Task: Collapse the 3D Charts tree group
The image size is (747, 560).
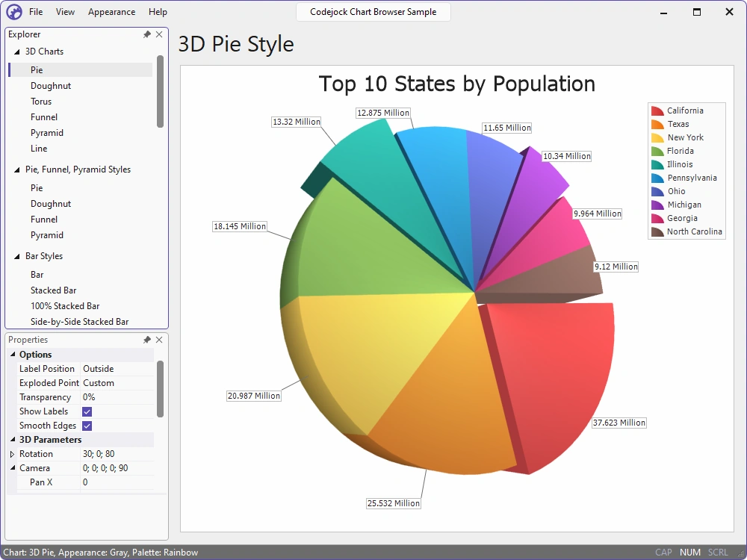Action: point(16,52)
